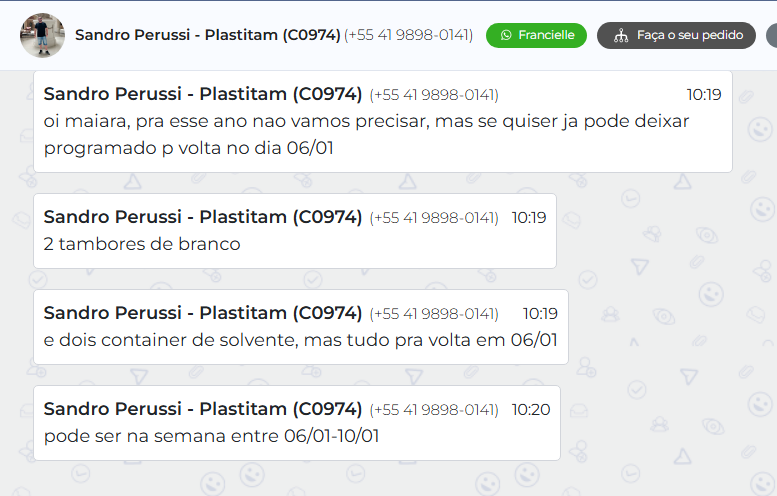Click the 10:20 timestamp on the last message
The image size is (777, 496).
click(x=530, y=409)
